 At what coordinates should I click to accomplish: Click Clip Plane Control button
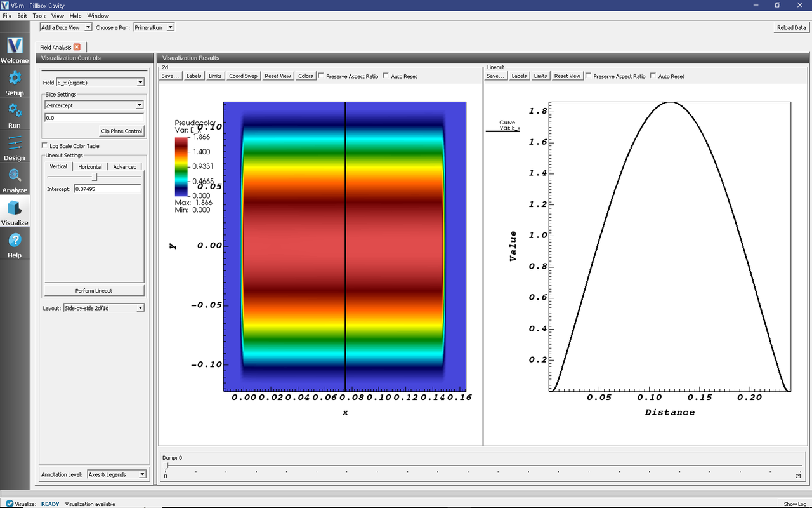coord(122,131)
